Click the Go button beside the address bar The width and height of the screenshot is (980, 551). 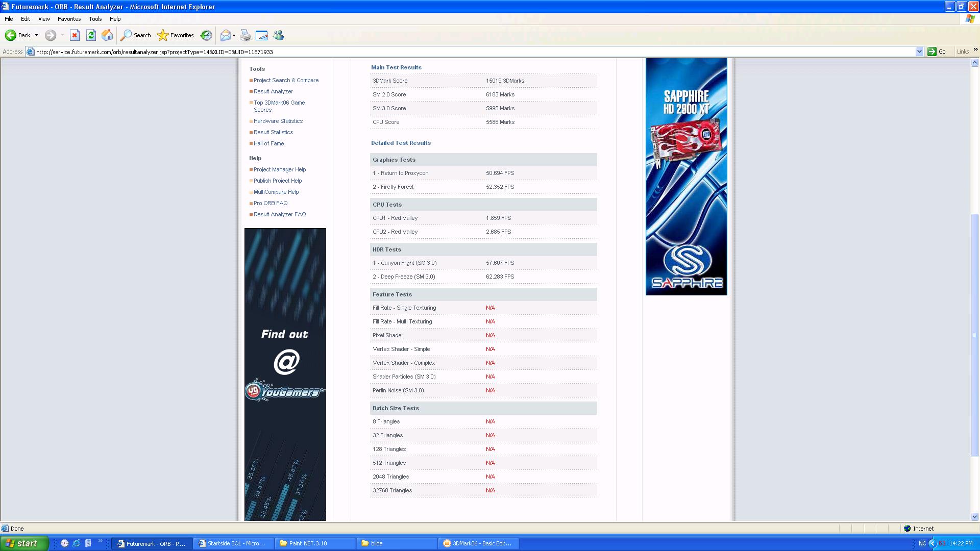pos(937,52)
